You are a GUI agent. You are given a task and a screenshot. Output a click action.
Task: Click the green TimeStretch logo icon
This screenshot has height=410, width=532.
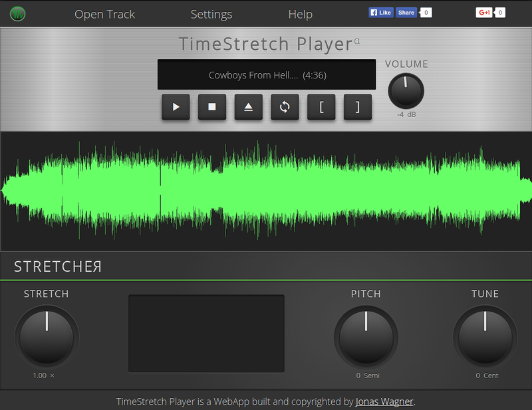pyautogui.click(x=18, y=13)
